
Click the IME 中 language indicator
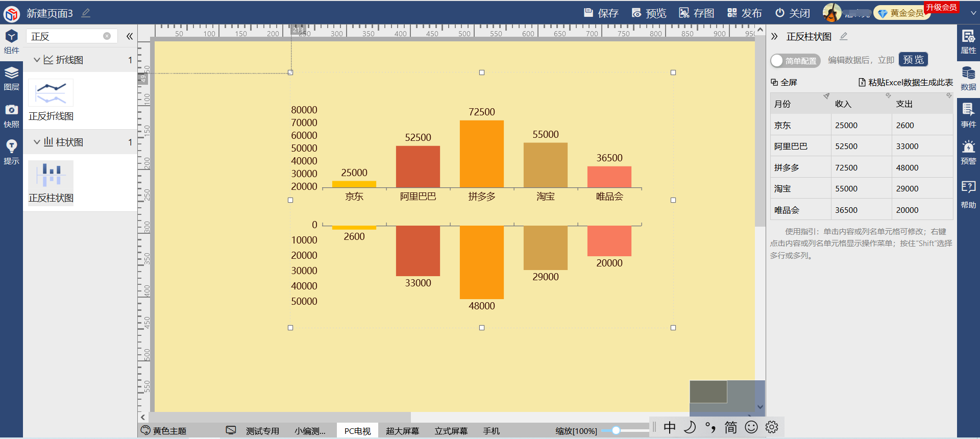670,427
